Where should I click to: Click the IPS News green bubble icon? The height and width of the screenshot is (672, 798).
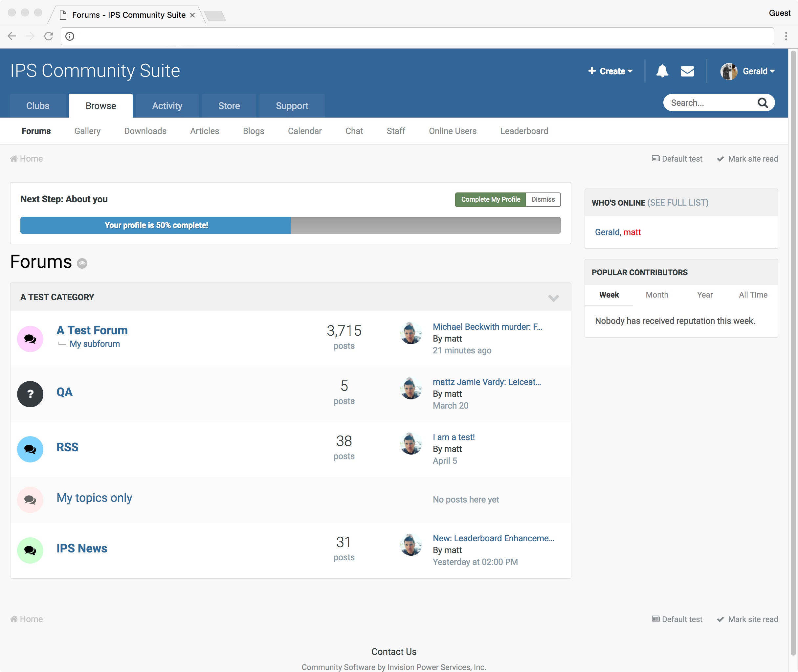click(x=30, y=550)
